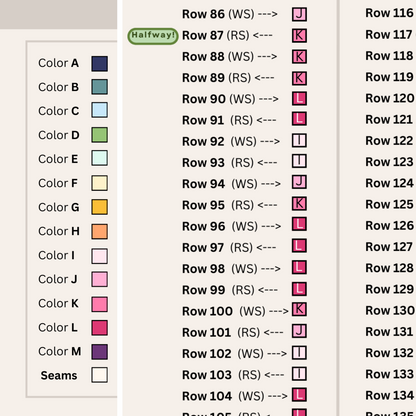Viewport: 416px width, 416px height.
Task: Click the J box on Row 86
Action: point(299,14)
